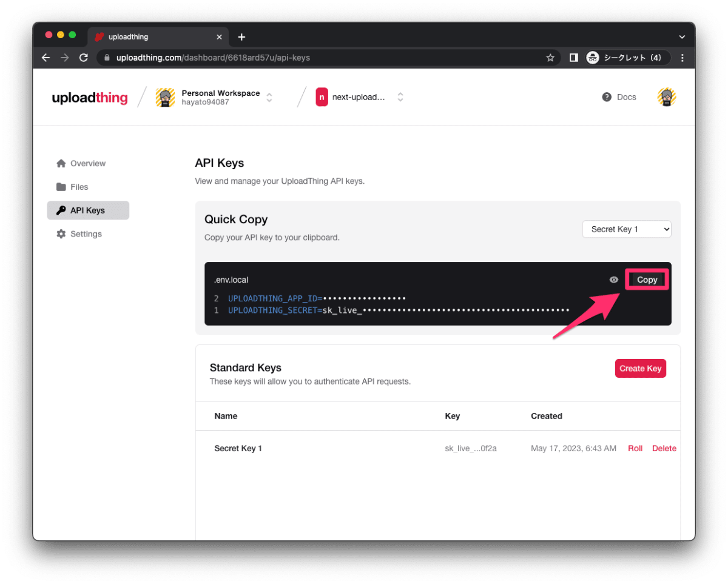The image size is (728, 584).
Task: Open Overview using the home icon
Action: [61, 163]
